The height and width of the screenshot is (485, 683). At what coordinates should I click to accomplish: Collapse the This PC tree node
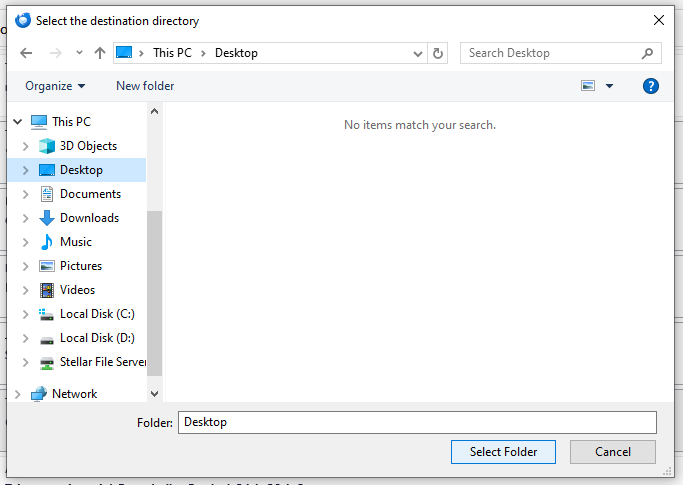coord(17,122)
